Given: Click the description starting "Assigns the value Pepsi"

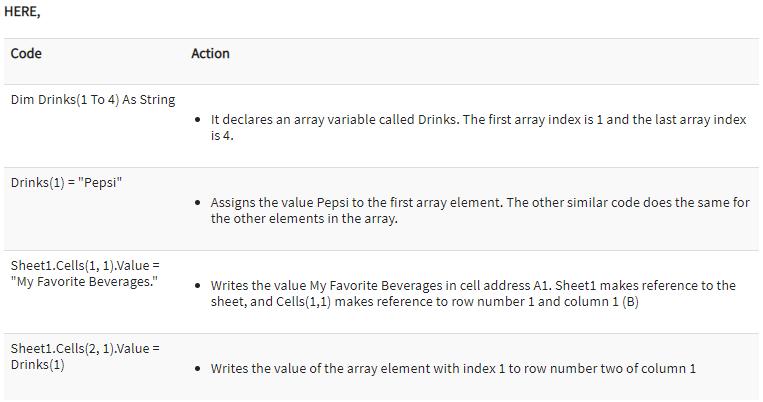Looking at the screenshot, I should [480, 202].
